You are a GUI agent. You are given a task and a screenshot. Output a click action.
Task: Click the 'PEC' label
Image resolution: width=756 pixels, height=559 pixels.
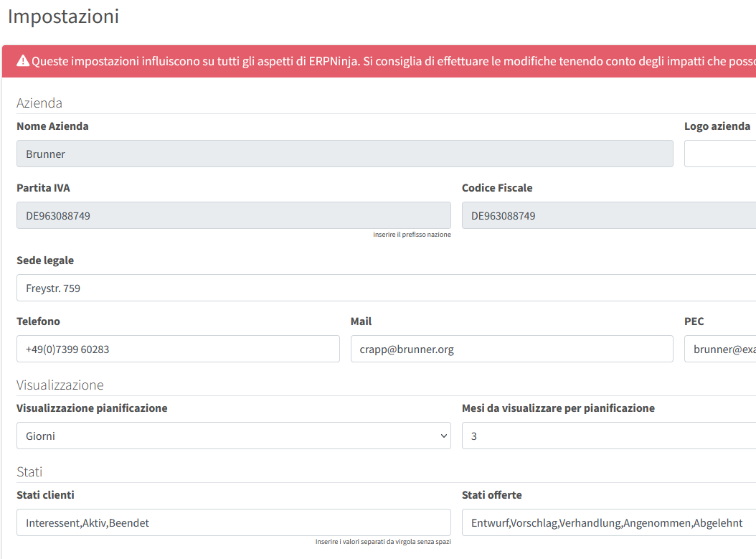point(694,321)
